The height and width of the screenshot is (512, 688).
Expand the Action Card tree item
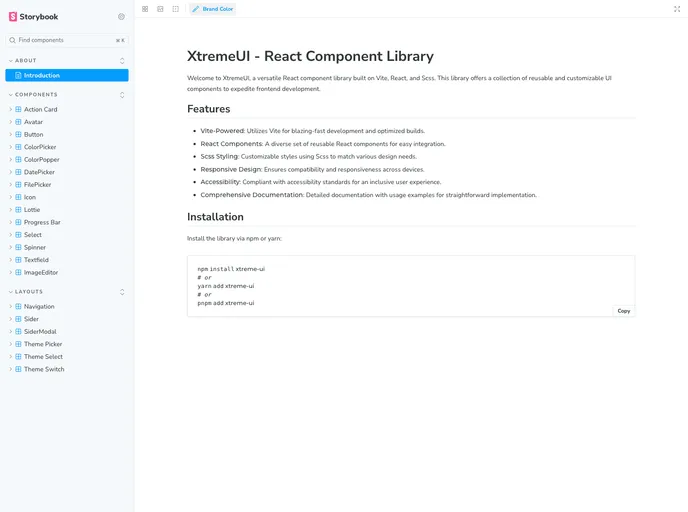pos(10,109)
